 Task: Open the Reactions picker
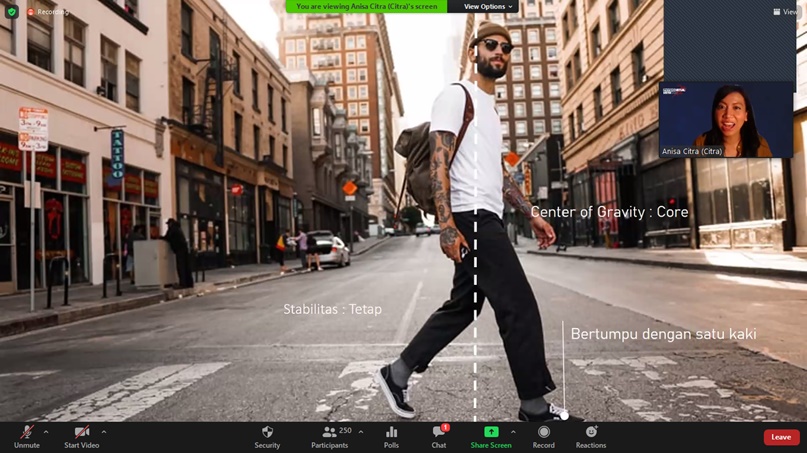[590, 436]
